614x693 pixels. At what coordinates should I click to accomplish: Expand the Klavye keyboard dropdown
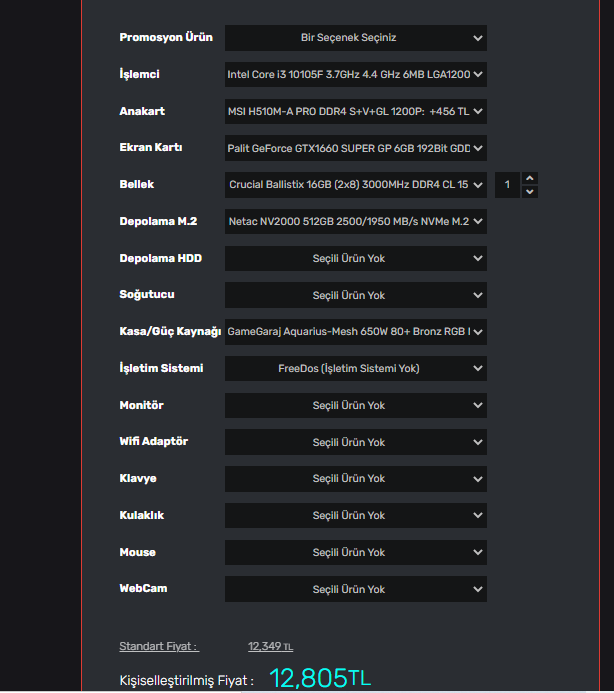click(x=355, y=478)
